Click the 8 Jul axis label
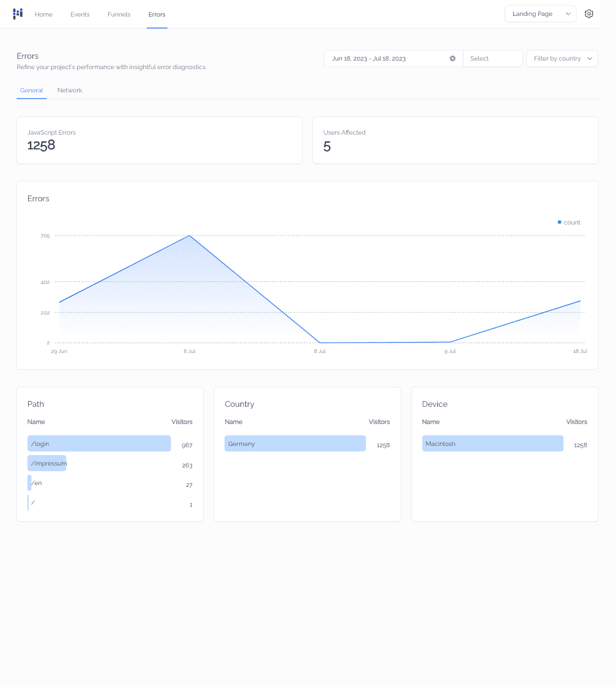The height and width of the screenshot is (687, 616). pos(320,351)
